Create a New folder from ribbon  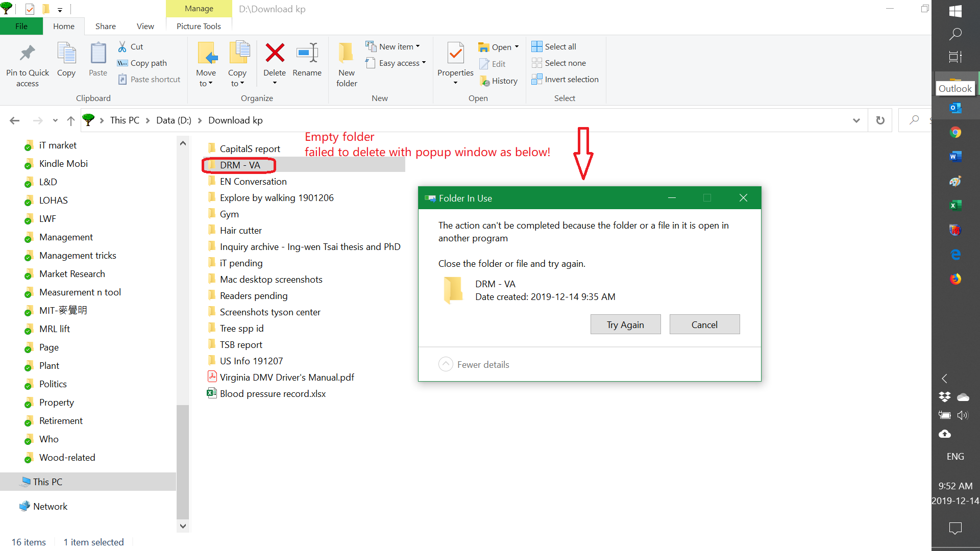347,65
